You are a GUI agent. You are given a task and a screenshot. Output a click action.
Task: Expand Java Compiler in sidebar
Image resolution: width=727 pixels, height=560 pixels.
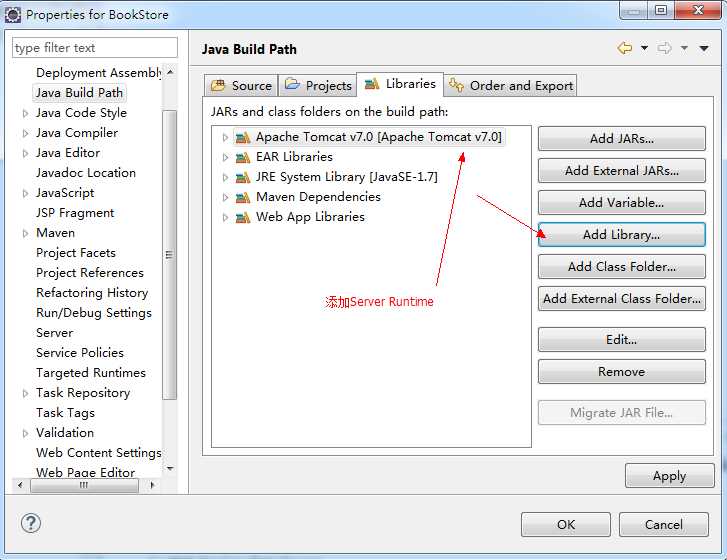coord(26,134)
